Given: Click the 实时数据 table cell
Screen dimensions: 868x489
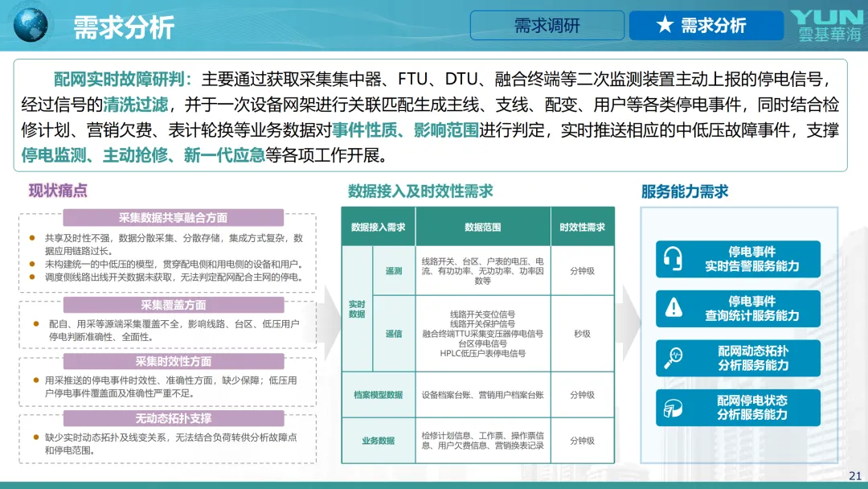Looking at the screenshot, I should [x=357, y=309].
